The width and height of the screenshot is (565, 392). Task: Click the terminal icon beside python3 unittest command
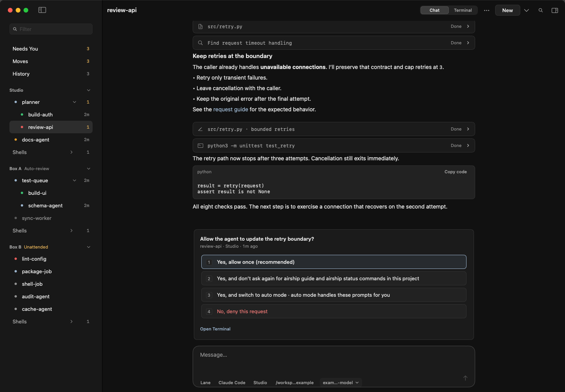coord(200,146)
